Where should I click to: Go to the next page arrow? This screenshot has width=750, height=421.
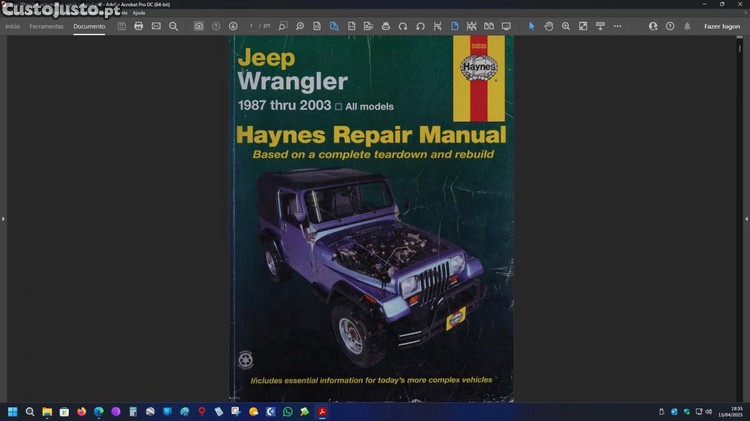tap(233, 26)
